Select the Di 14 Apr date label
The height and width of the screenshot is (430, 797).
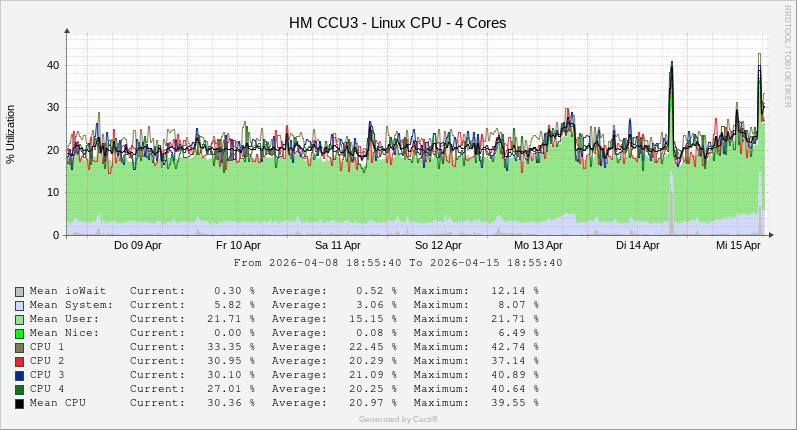coord(638,245)
